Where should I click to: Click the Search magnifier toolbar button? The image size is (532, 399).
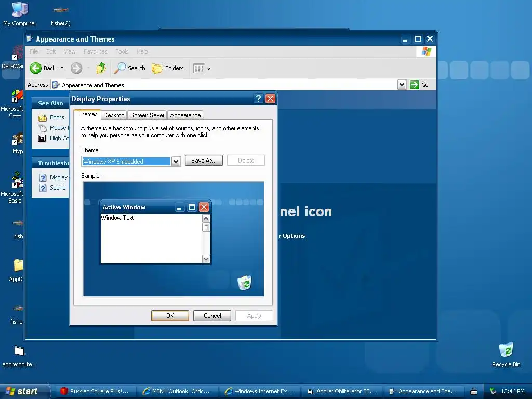(129, 68)
